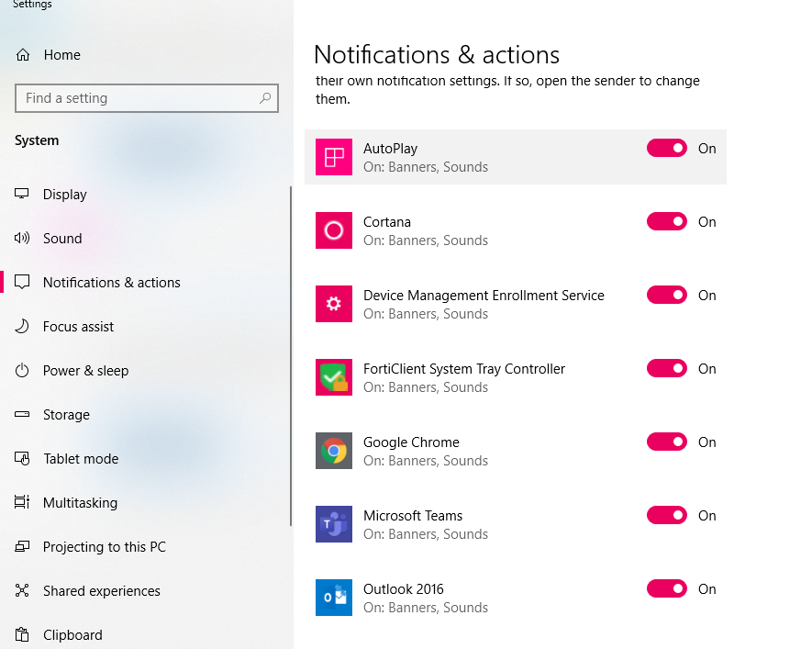Click the Tablet mode icon
The height and width of the screenshot is (649, 812).
coord(22,458)
